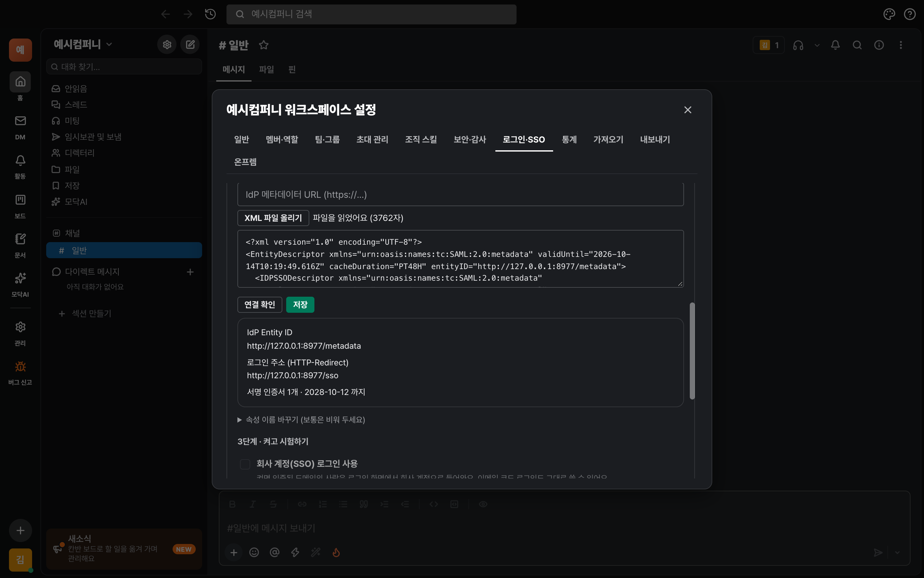Start a huddle with the headphones icon

coord(798,45)
